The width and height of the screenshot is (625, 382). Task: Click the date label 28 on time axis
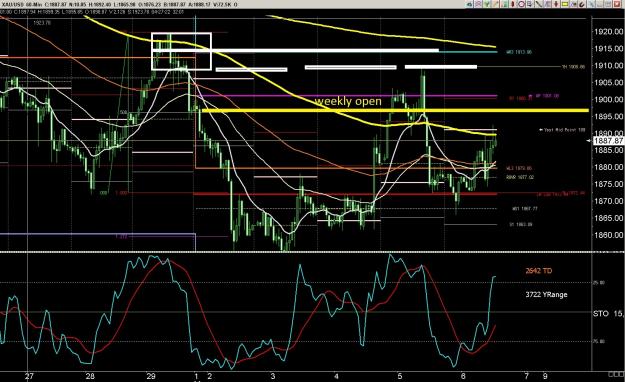pos(90,376)
